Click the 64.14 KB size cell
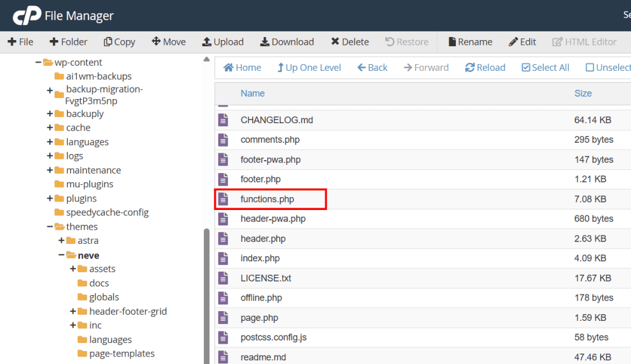This screenshot has height=364, width=631. 593,120
